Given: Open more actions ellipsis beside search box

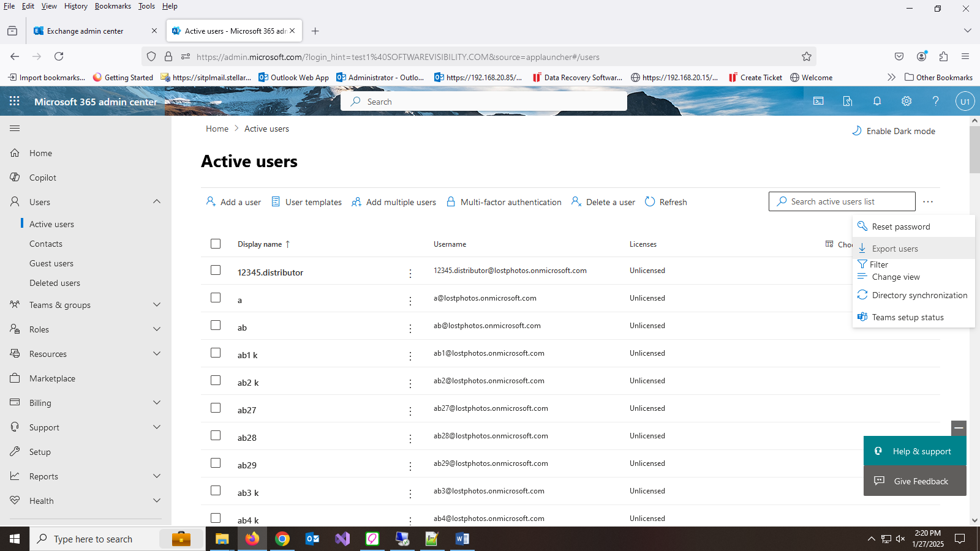Looking at the screenshot, I should click(928, 201).
